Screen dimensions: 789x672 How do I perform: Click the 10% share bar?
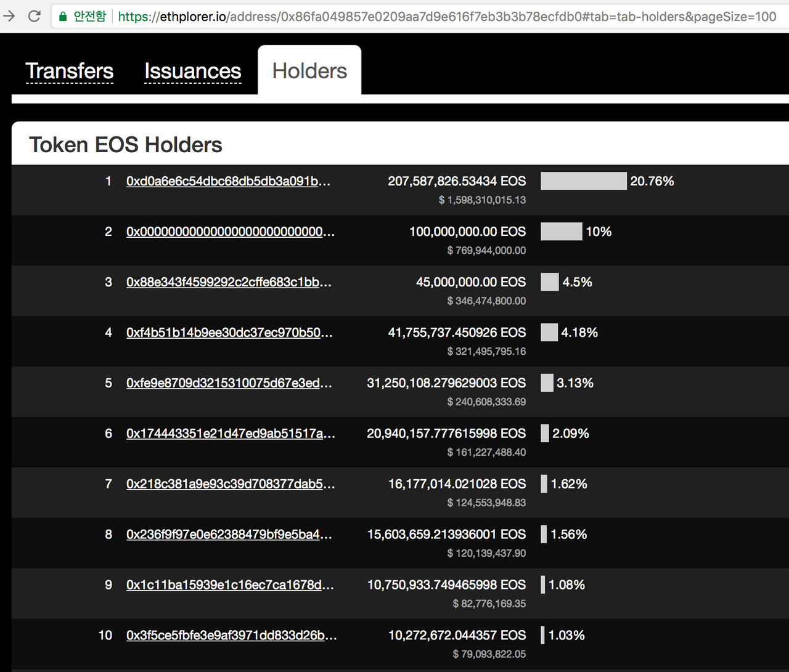coord(562,232)
